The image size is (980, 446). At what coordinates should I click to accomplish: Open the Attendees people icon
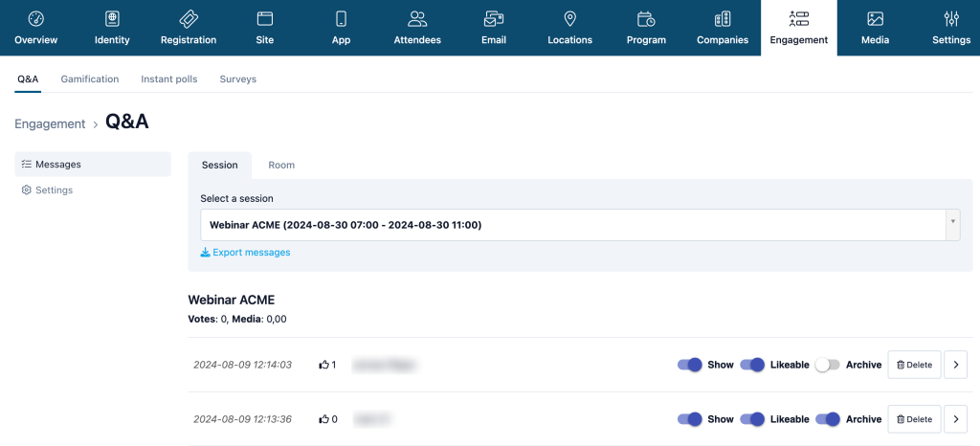tap(417, 19)
